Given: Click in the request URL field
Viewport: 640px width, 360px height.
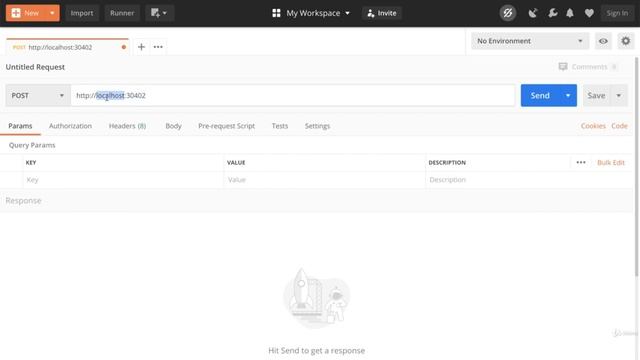Looking at the screenshot, I should (293, 96).
